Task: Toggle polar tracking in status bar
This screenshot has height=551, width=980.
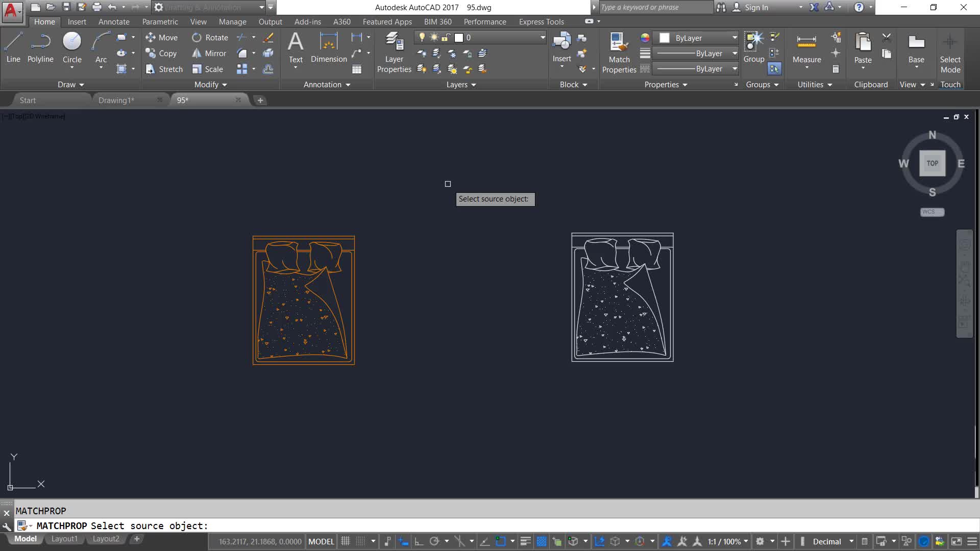Action: click(x=434, y=541)
